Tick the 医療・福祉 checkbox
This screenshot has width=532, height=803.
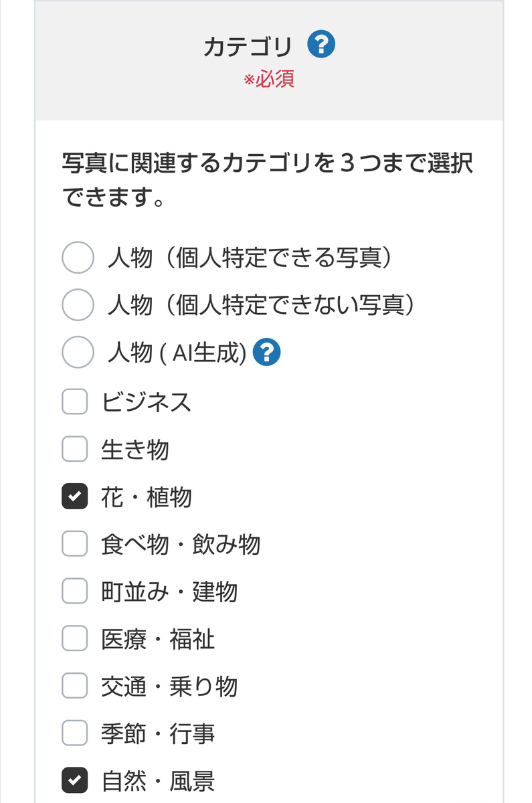pos(75,639)
